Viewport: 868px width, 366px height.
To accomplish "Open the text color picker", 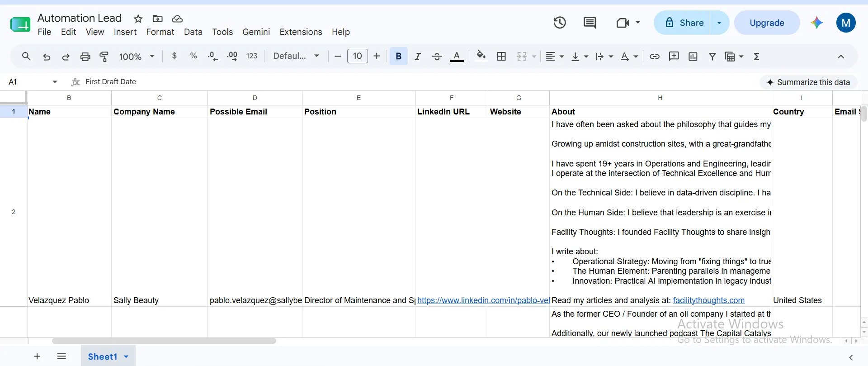I will pos(457,57).
